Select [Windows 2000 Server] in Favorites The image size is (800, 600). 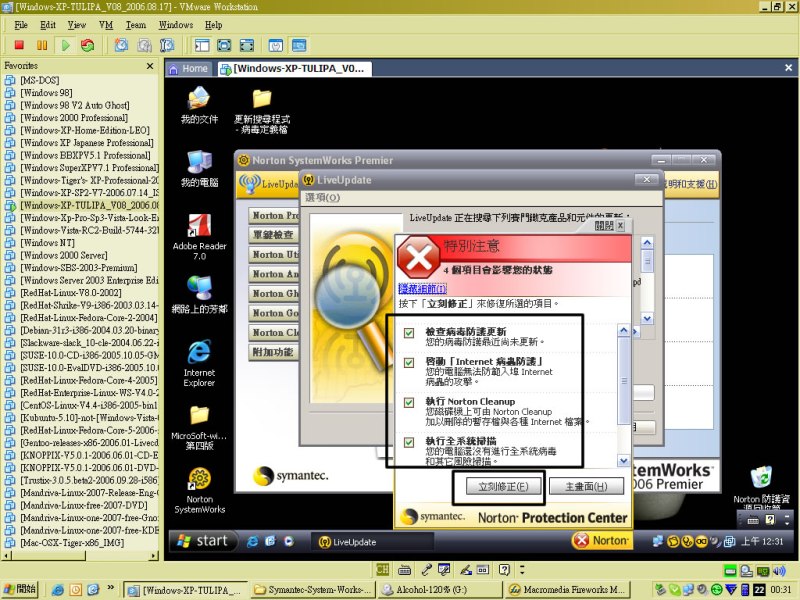coord(63,255)
